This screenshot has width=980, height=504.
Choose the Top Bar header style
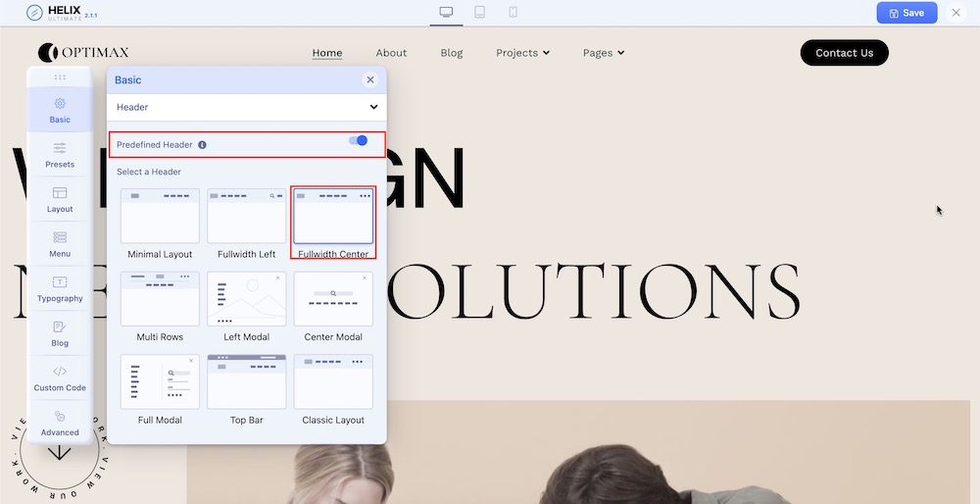point(246,382)
